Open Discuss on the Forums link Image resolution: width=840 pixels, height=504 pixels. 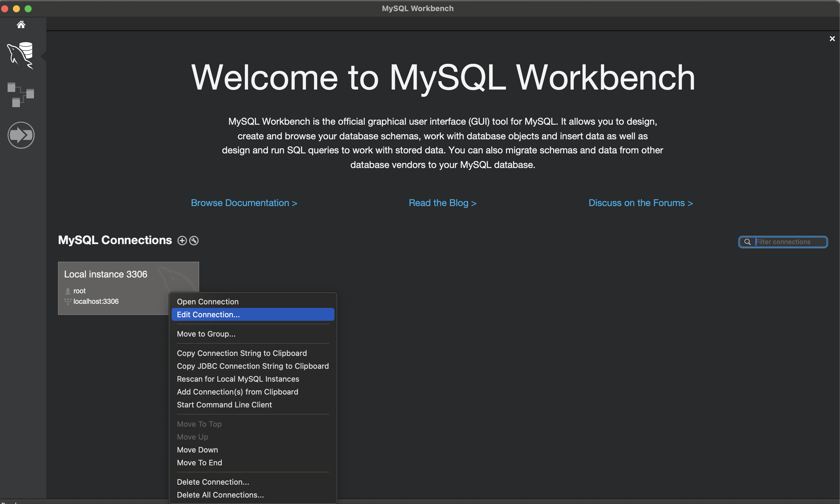point(641,203)
